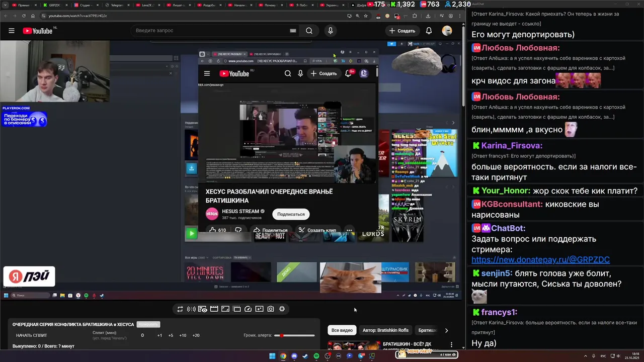This screenshot has width=644, height=362.
Task: Expand more filter chips with right chevron
Action: 446,330
